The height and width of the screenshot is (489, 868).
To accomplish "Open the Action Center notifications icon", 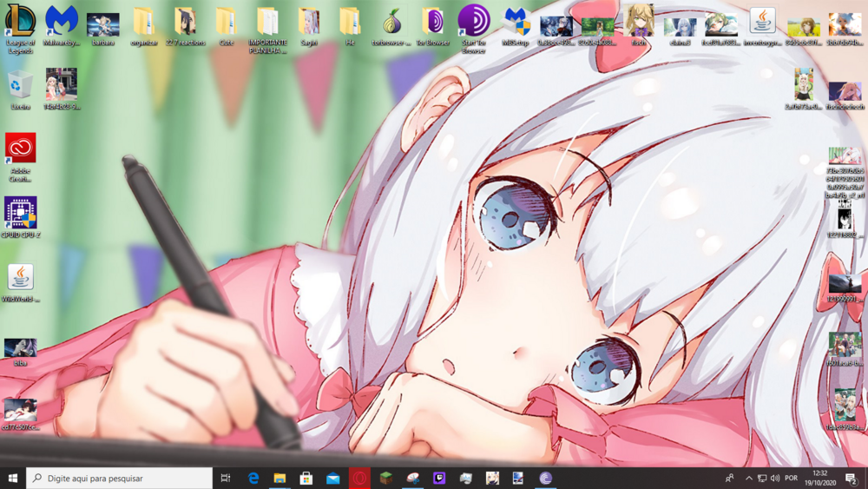I will click(852, 478).
